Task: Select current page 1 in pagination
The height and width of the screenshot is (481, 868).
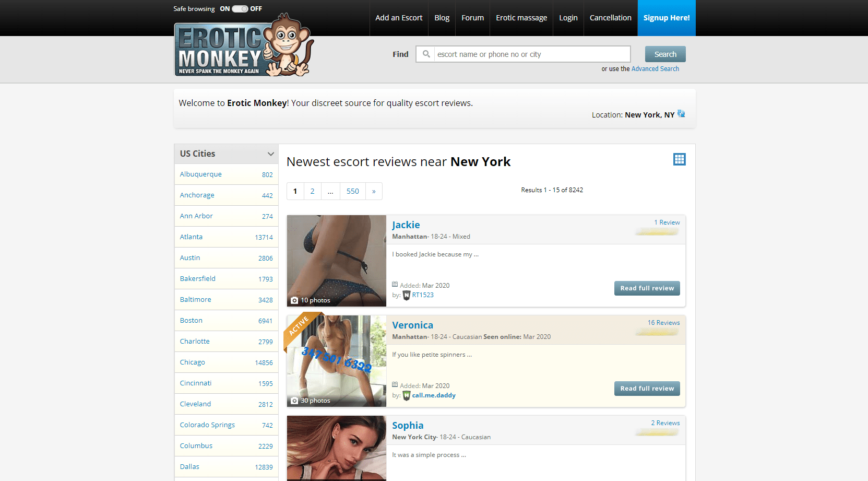Action: 295,191
